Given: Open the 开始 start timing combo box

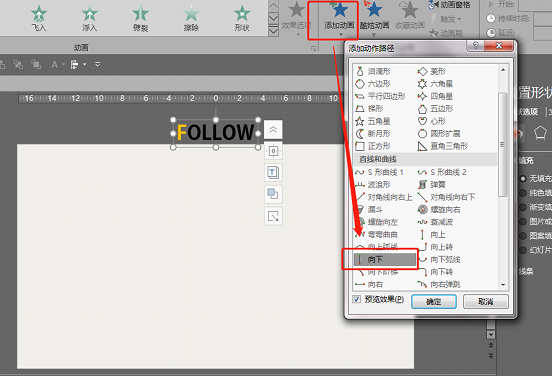Looking at the screenshot, I should point(535,5).
